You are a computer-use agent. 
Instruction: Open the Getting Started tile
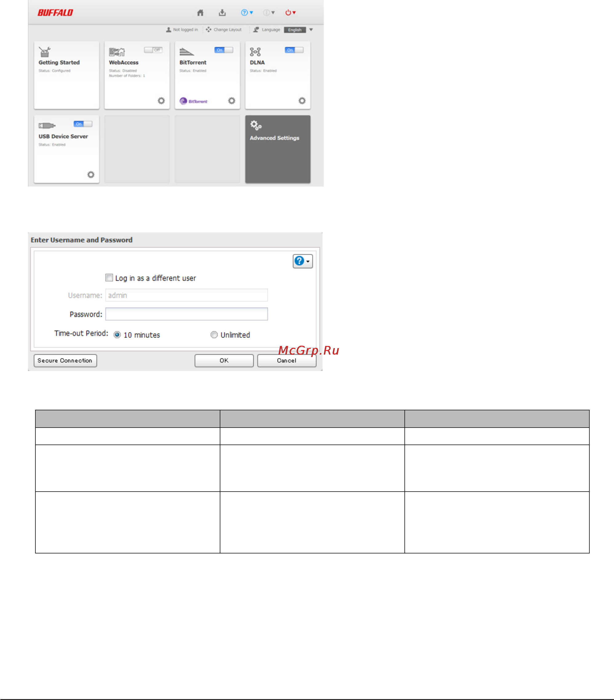(x=66, y=75)
